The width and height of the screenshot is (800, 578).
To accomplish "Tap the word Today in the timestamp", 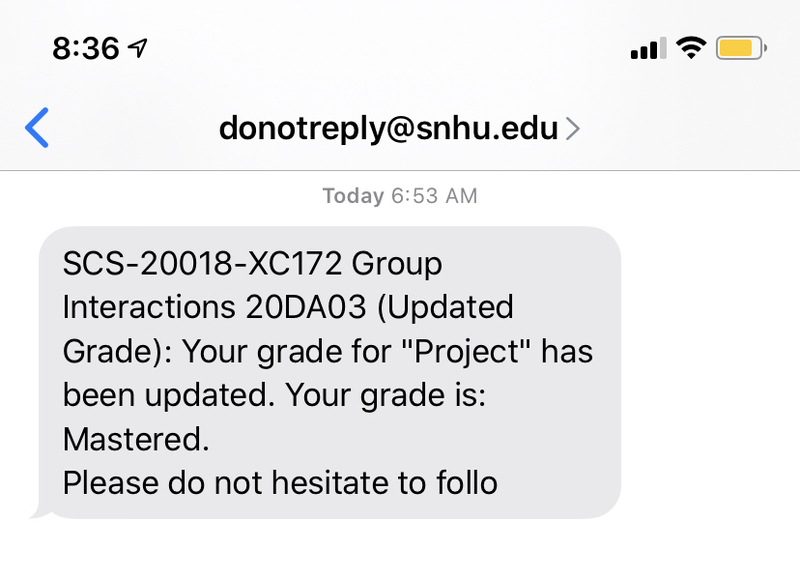I will 353,196.
